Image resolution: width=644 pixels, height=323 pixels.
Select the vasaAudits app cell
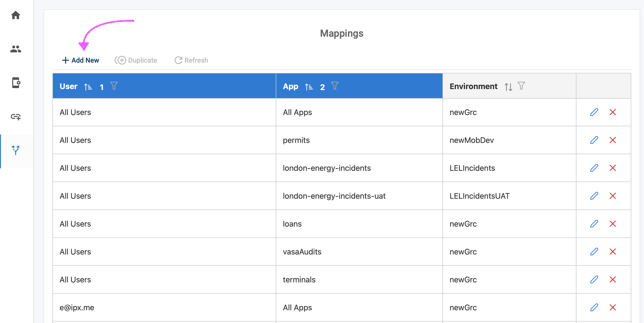pos(302,252)
